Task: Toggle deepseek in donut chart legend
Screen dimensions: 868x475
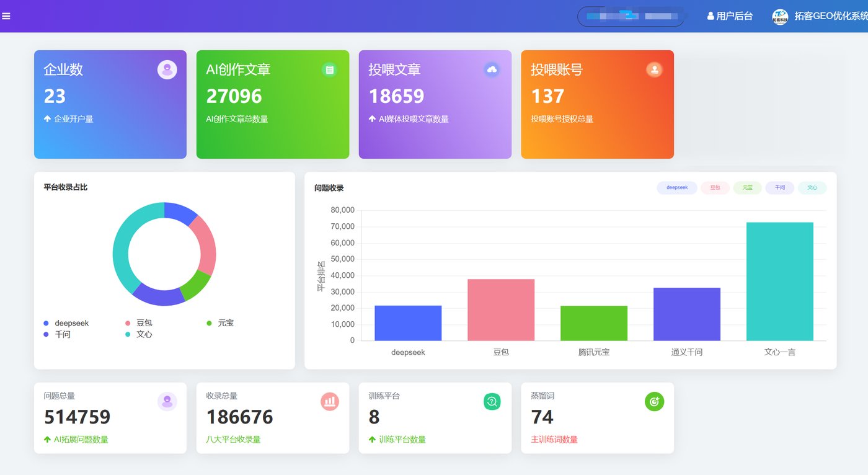Action: click(66, 323)
